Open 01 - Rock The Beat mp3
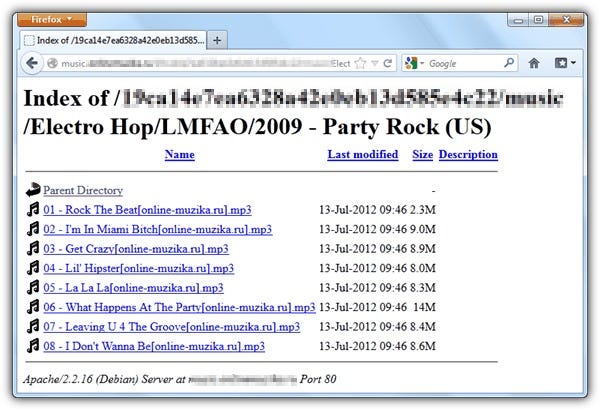This screenshot has height=409, width=600. point(147,210)
